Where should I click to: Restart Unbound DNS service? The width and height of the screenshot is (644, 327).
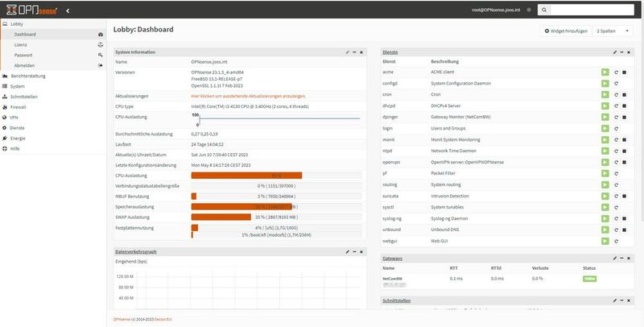[x=616, y=230]
